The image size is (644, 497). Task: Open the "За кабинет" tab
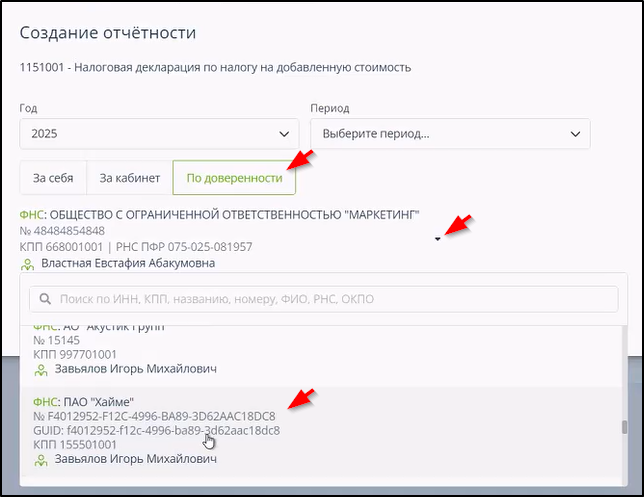coord(129,178)
